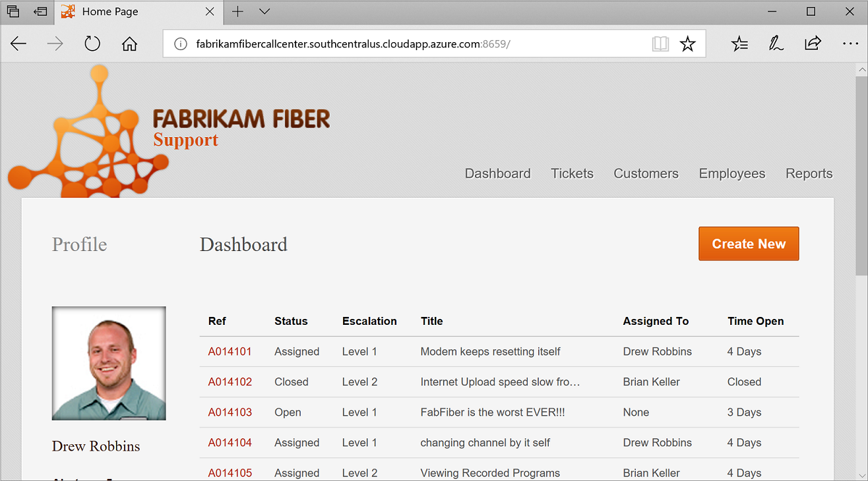Click Drew Robbins profile photo
Viewport: 868px width, 481px height.
(x=108, y=363)
